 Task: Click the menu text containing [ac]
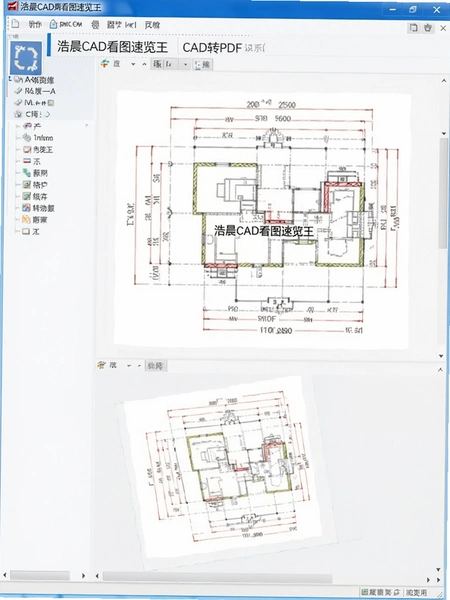pyautogui.click(x=122, y=25)
